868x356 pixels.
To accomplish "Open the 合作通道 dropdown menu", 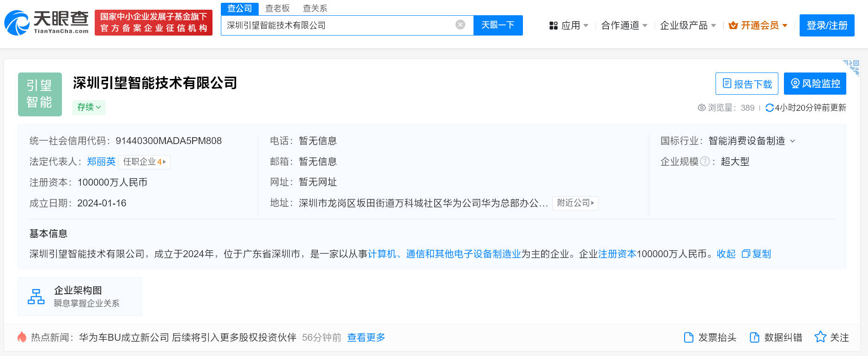I will click(624, 25).
